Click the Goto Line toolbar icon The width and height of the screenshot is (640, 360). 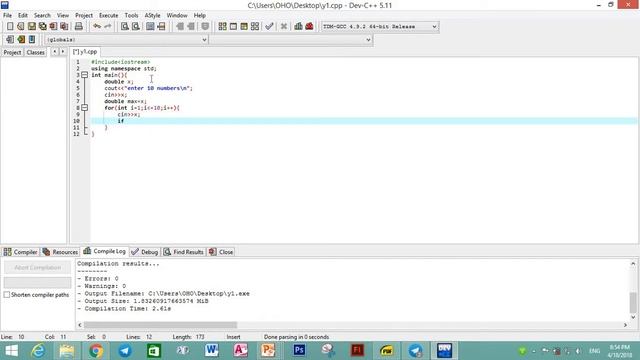tap(161, 27)
